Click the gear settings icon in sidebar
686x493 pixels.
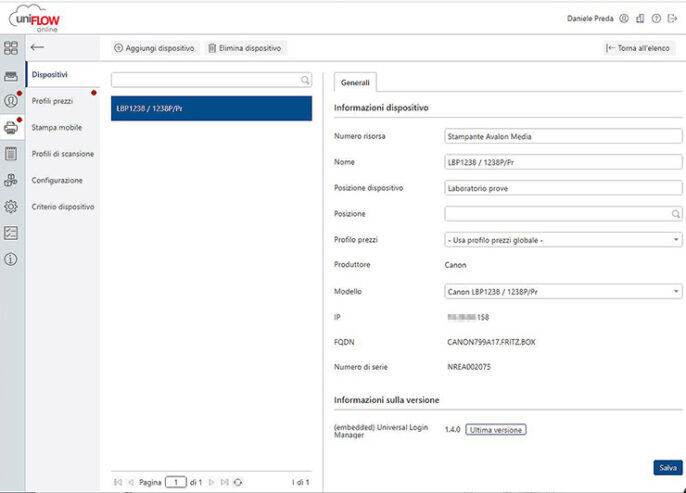pyautogui.click(x=11, y=206)
